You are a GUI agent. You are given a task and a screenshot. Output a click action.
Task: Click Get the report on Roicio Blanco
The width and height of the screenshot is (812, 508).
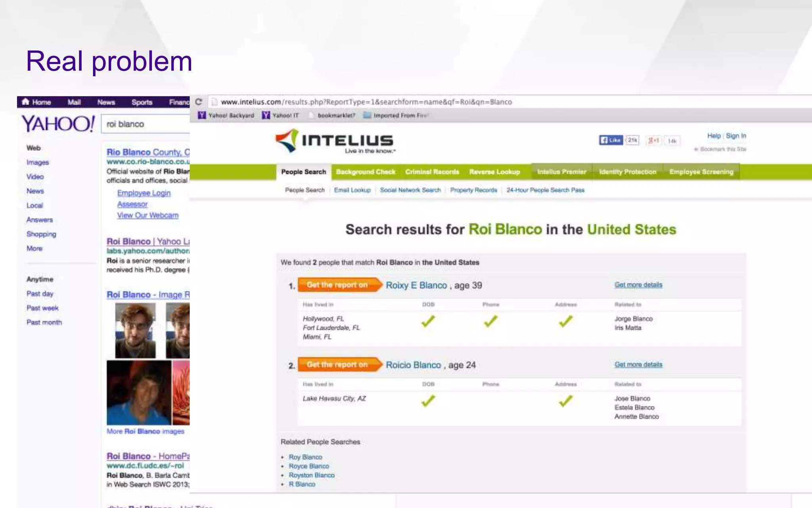[337, 365]
